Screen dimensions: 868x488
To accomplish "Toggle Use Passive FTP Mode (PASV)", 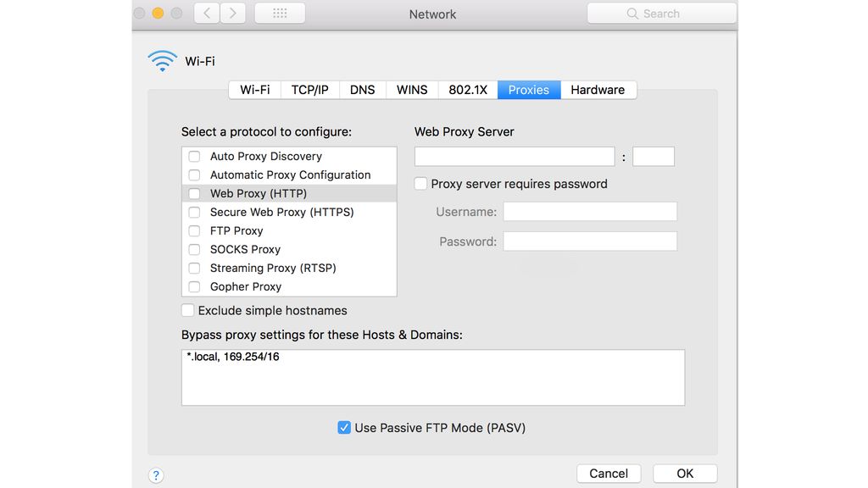I will point(344,428).
